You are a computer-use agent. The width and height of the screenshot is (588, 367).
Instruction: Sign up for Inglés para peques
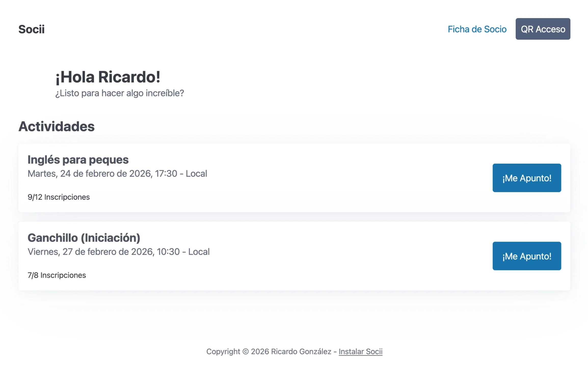[x=526, y=178]
